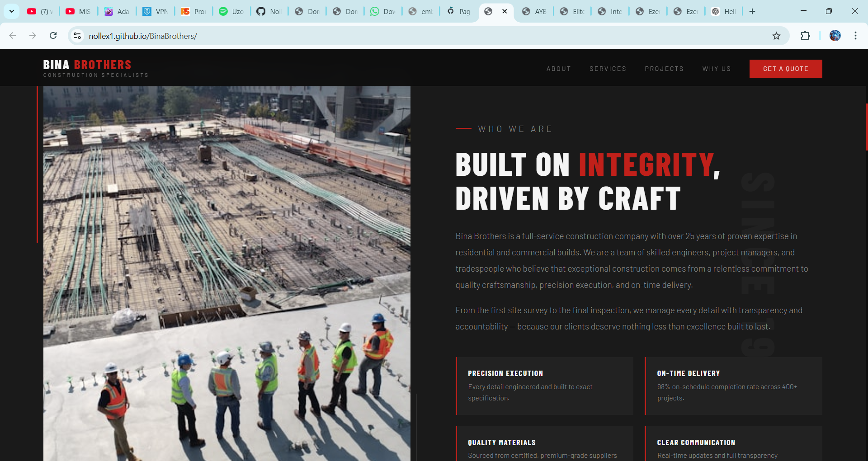Expand the tab search dropdown arrow
This screenshot has width=868, height=461.
click(12, 11)
